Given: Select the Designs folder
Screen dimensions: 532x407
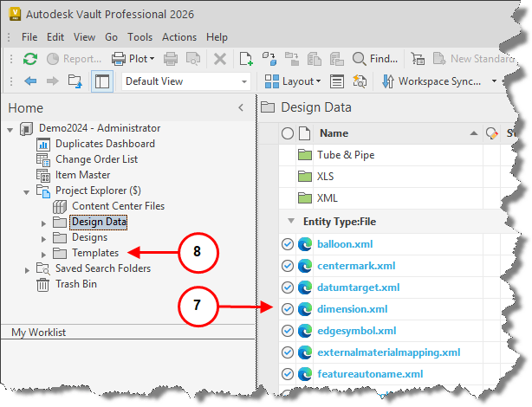Looking at the screenshot, I should [89, 237].
